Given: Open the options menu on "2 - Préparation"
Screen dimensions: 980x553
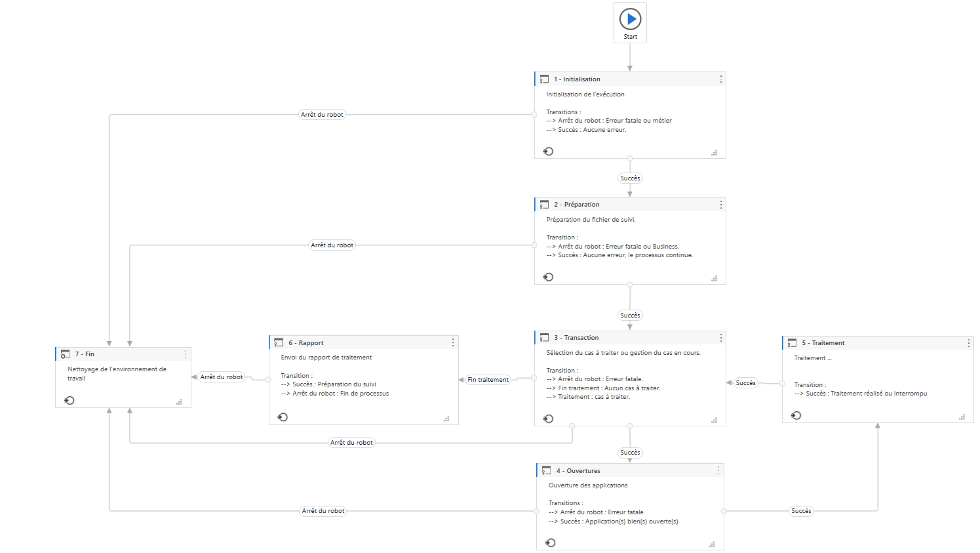Looking at the screenshot, I should tap(721, 205).
